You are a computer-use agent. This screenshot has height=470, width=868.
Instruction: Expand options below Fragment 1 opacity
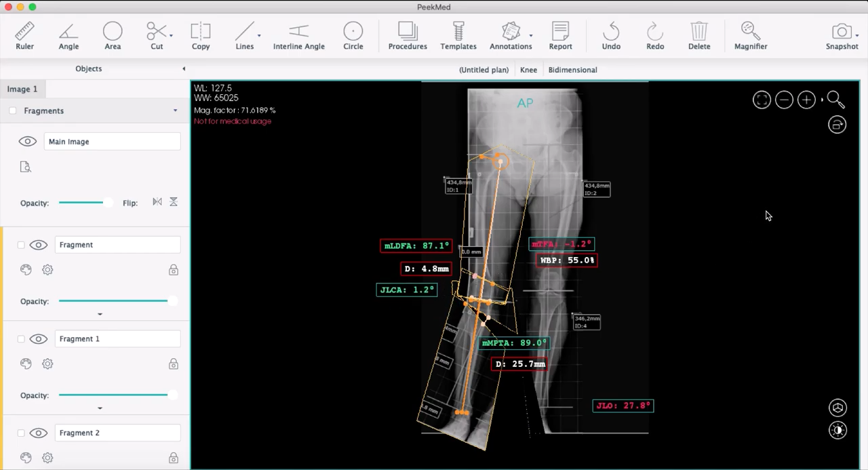(x=100, y=408)
